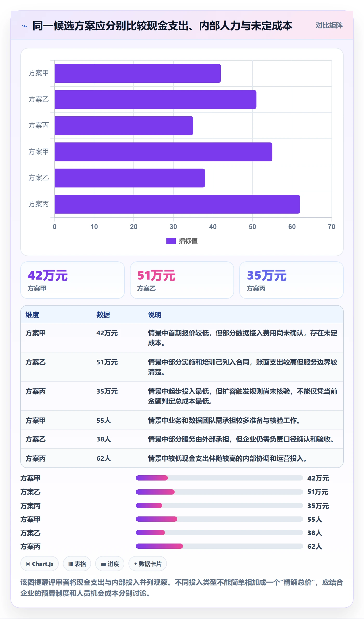
Task: Click the footer paragraph starting 该图提醒评审者
Action: pyautogui.click(x=182, y=588)
